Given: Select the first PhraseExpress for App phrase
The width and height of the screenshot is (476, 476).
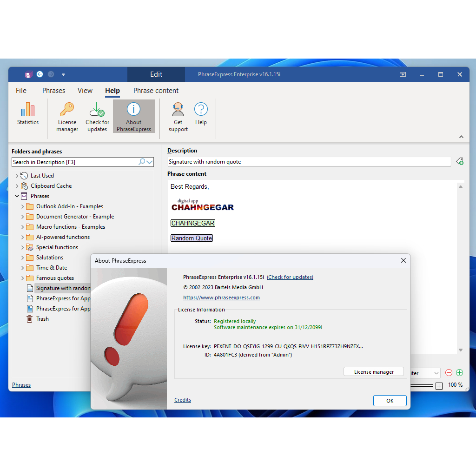Looking at the screenshot, I should click(x=63, y=298).
